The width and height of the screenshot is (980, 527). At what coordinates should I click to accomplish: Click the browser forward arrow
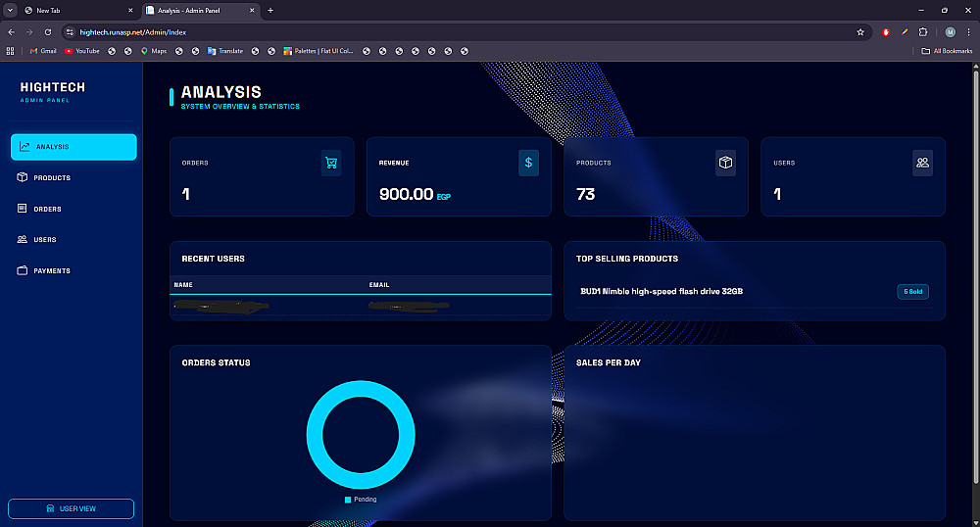tap(29, 32)
